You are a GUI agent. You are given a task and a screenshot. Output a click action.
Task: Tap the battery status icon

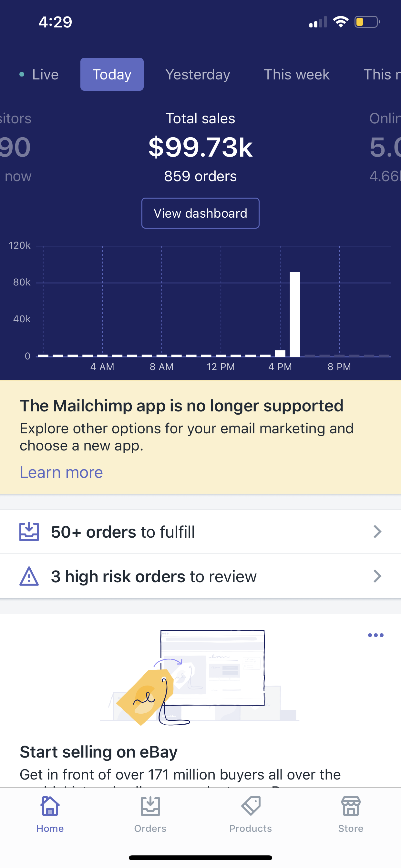pos(367,22)
